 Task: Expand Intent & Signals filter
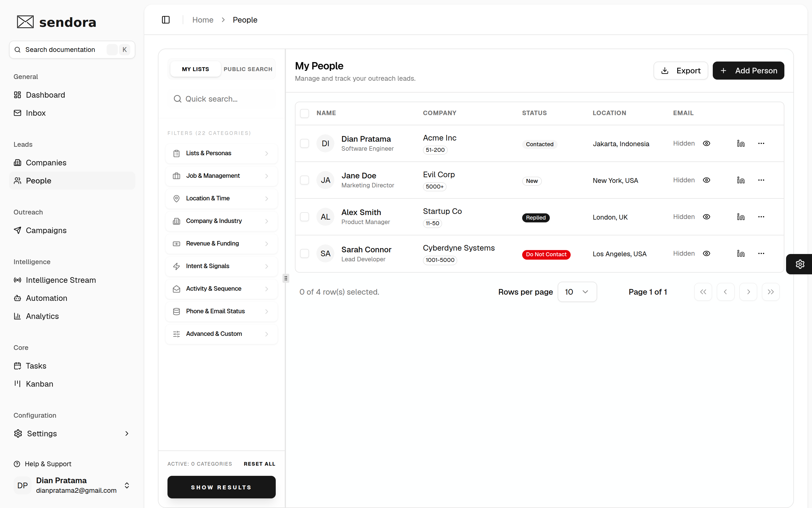coord(221,266)
